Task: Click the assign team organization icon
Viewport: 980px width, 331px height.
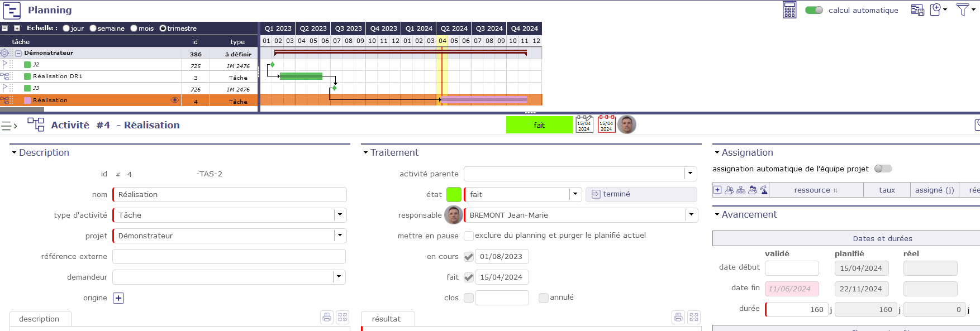Action: [x=741, y=190]
